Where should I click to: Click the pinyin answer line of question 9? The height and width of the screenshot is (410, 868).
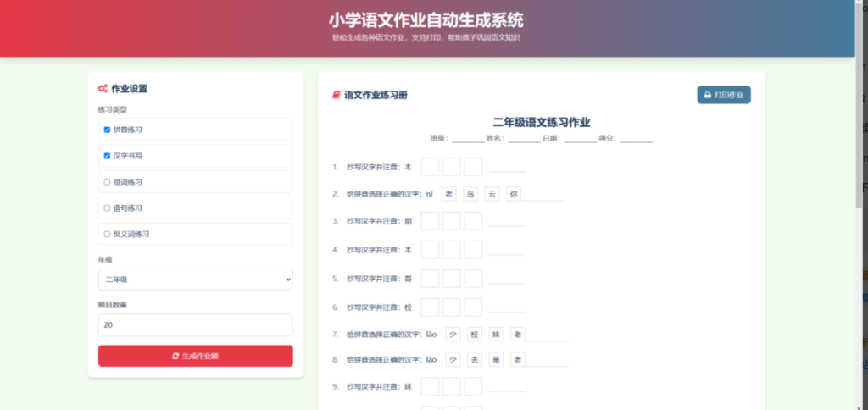coord(507,390)
